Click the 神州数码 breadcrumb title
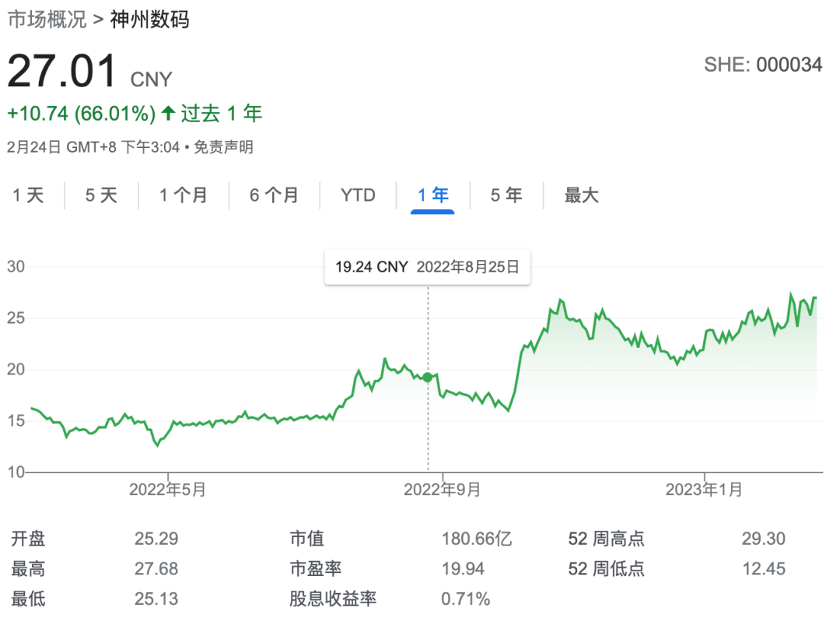The image size is (840, 618). [149, 19]
